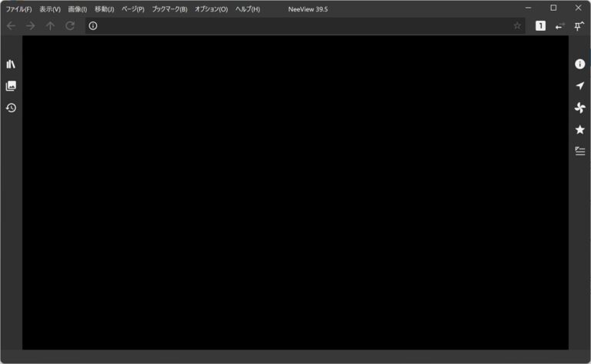Open the playlist panel icon
Screen dimensions: 591x364
tap(580, 151)
